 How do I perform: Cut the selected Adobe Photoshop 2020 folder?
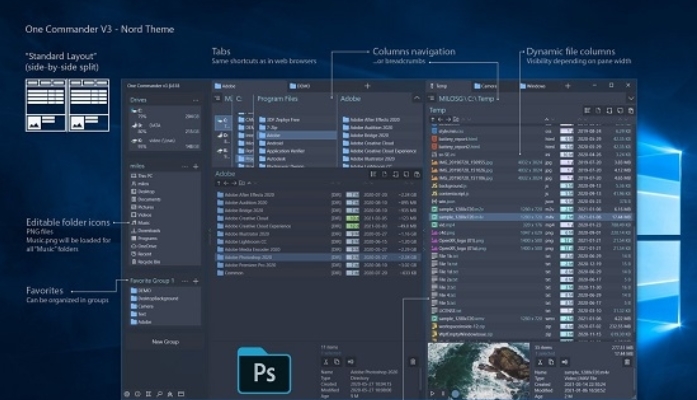click(x=325, y=362)
